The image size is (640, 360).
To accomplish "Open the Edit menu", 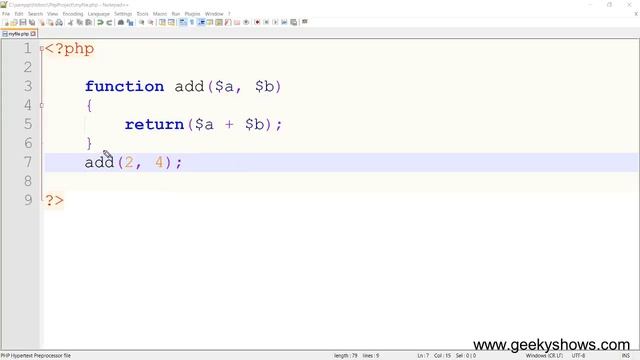I will point(19,14).
